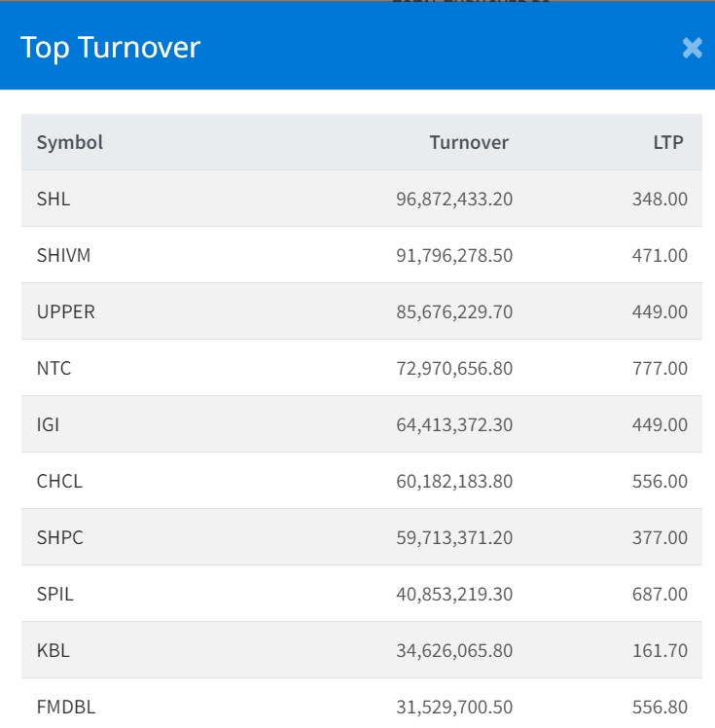The image size is (715, 728).
Task: Choose the CHCL symbol
Action: pyautogui.click(x=59, y=481)
